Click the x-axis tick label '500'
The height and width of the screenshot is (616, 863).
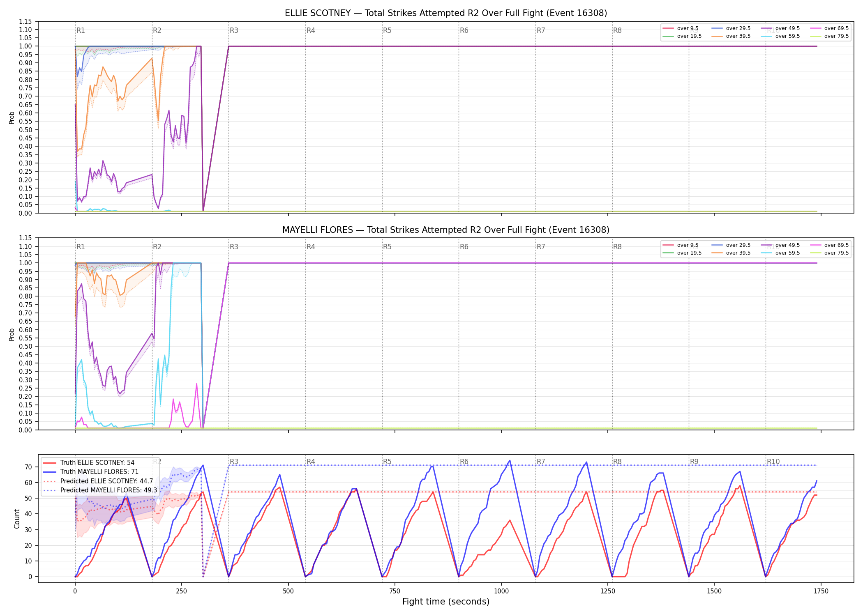point(288,591)
